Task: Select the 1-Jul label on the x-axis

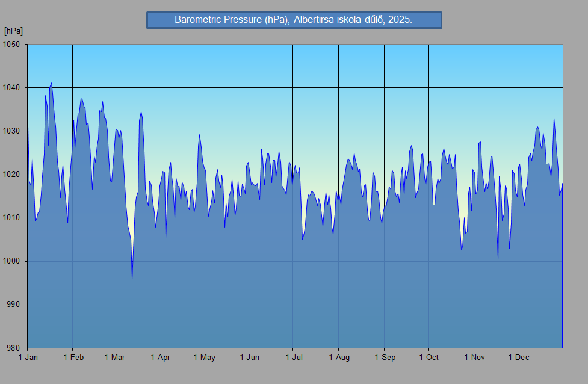Action: click(x=293, y=358)
